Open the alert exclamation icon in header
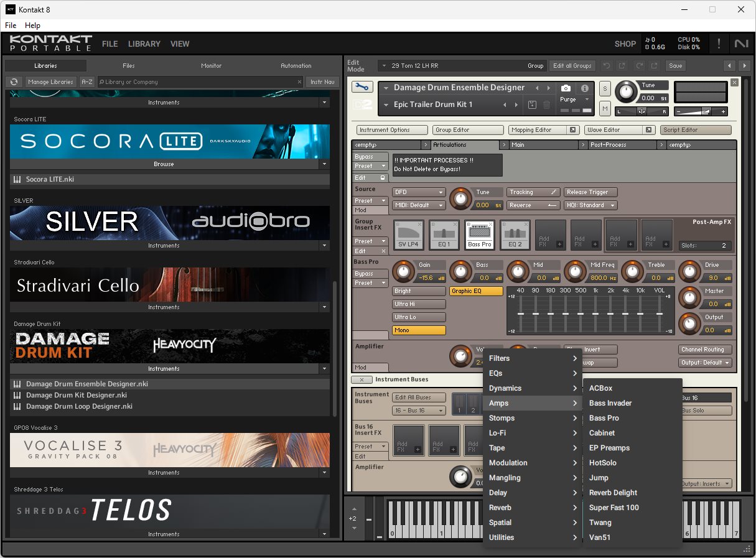756x558 pixels. click(x=719, y=44)
